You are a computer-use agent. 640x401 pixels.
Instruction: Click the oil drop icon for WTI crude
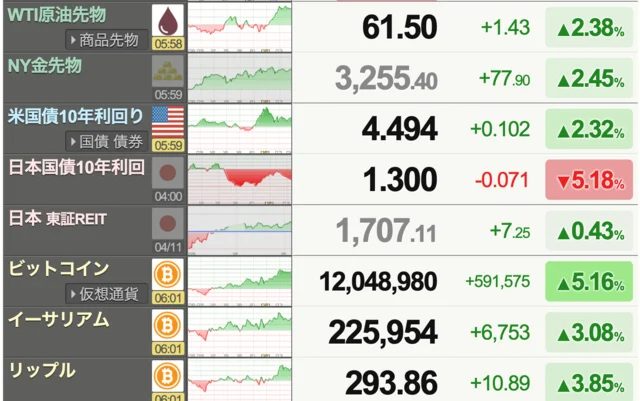167,21
